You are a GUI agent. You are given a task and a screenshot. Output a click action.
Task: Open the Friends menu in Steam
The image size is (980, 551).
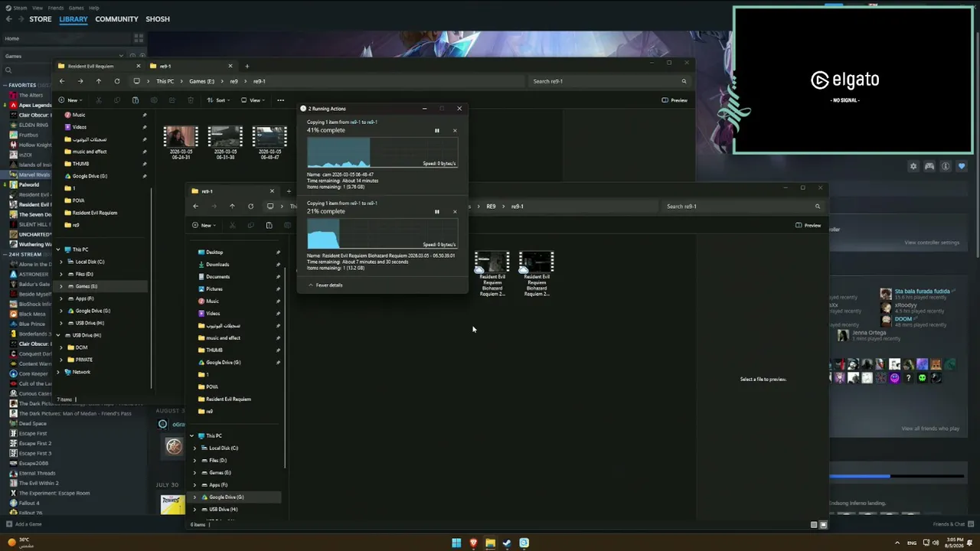click(56, 8)
